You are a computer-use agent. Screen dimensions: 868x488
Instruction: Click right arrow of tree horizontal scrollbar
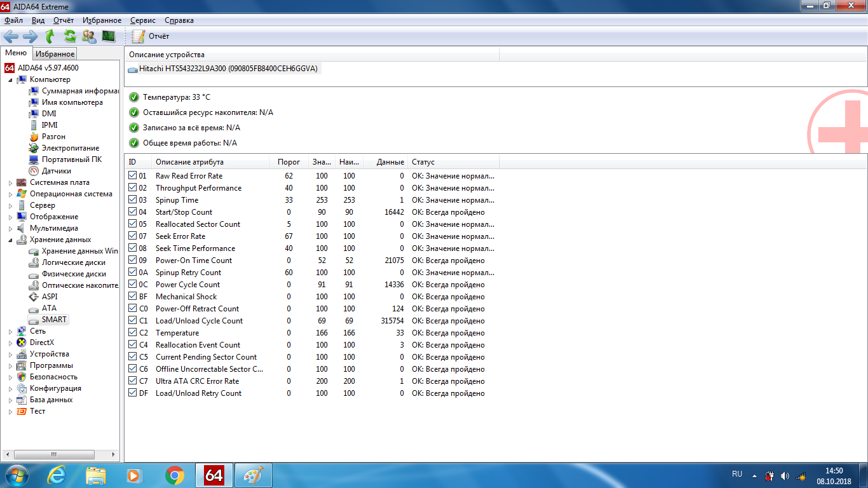pos(114,455)
